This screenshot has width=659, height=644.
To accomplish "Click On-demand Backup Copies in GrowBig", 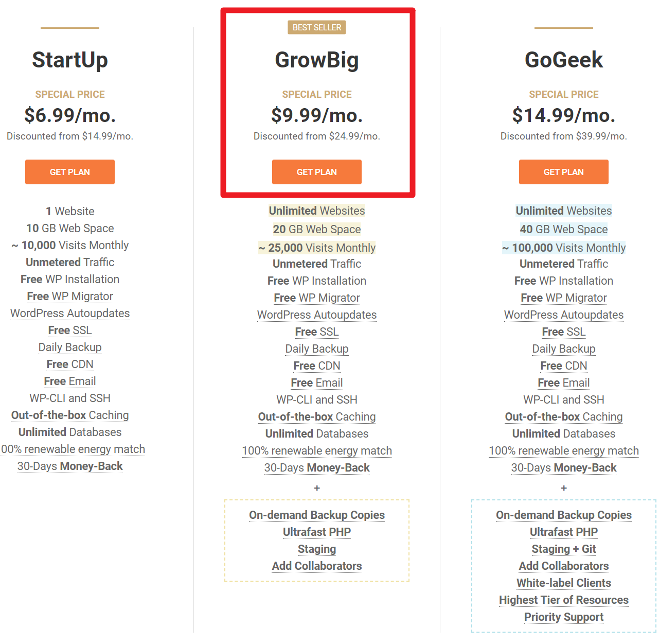I will [x=317, y=515].
